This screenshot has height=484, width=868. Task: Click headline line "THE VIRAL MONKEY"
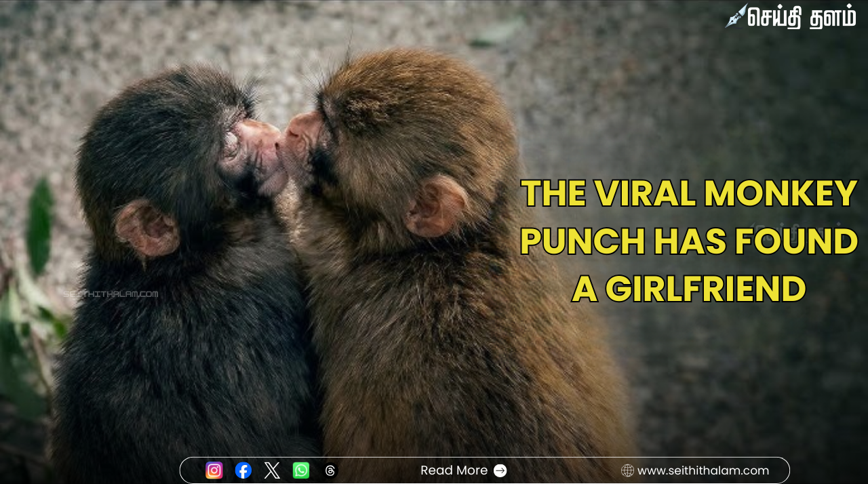689,194
